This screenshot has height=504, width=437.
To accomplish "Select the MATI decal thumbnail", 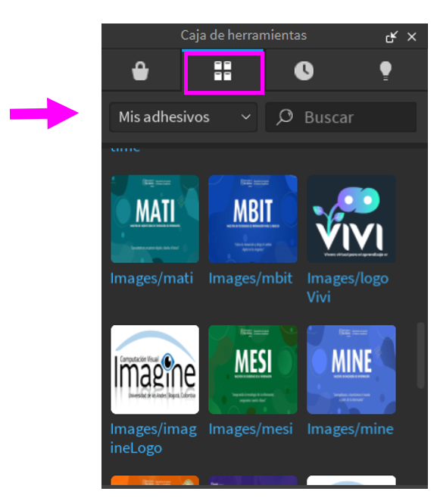I will 155,219.
